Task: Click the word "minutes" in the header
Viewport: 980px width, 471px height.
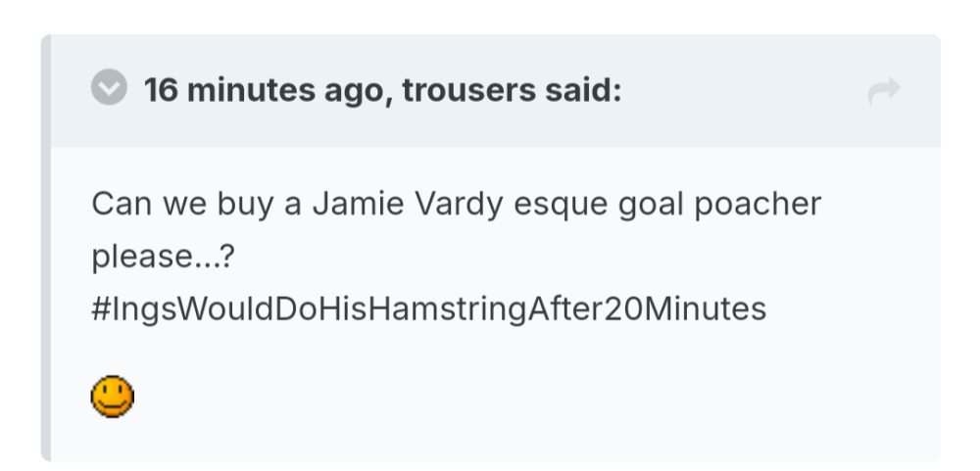Action: [x=254, y=91]
